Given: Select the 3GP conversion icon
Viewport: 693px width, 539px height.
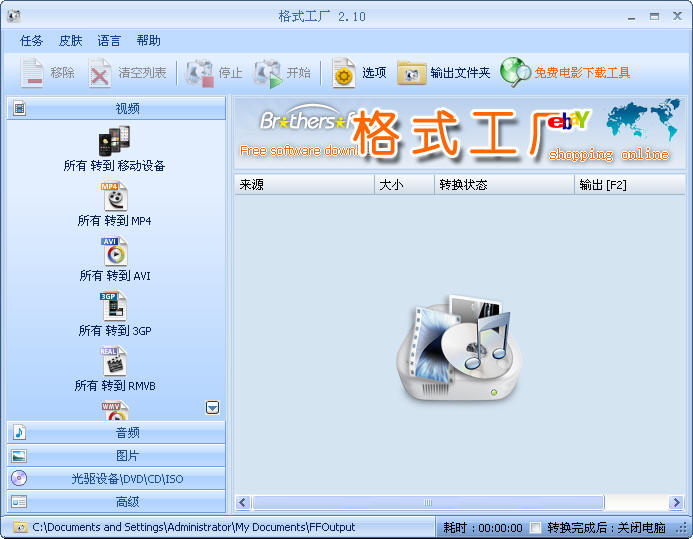Looking at the screenshot, I should click(x=114, y=306).
